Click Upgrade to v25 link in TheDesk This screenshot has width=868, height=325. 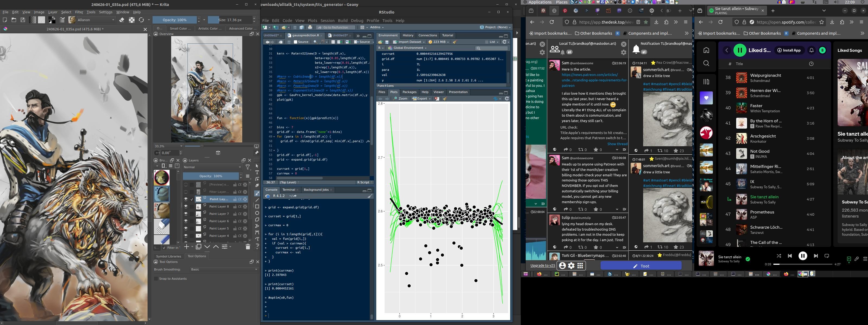point(542,266)
